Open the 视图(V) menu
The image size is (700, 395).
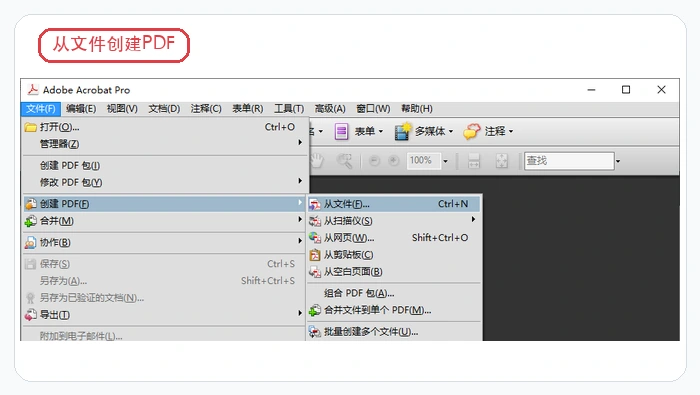(122, 108)
